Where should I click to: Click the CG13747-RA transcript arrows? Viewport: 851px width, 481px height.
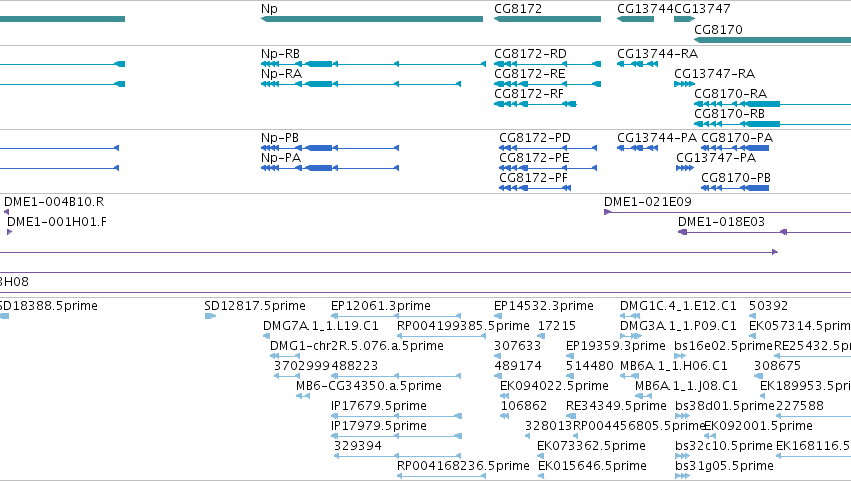tap(684, 84)
